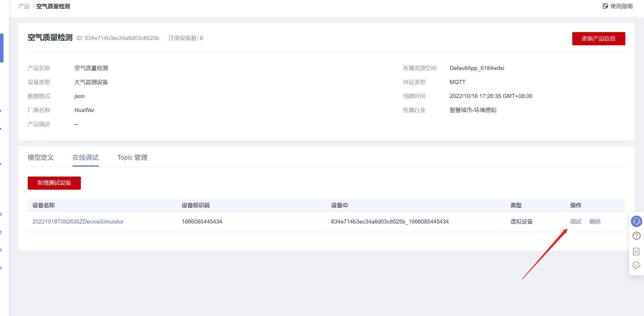Click the smiley face satisfaction icon

(636, 265)
